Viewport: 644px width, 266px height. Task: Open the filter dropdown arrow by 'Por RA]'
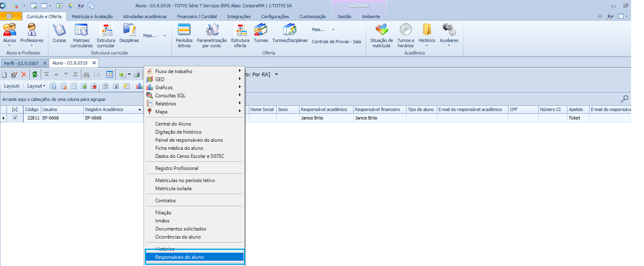pos(276,74)
